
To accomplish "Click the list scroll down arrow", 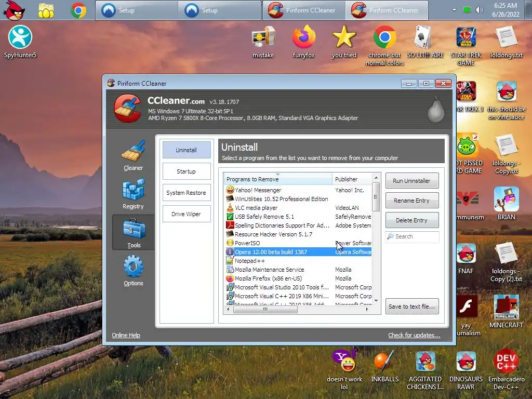I will tap(376, 301).
